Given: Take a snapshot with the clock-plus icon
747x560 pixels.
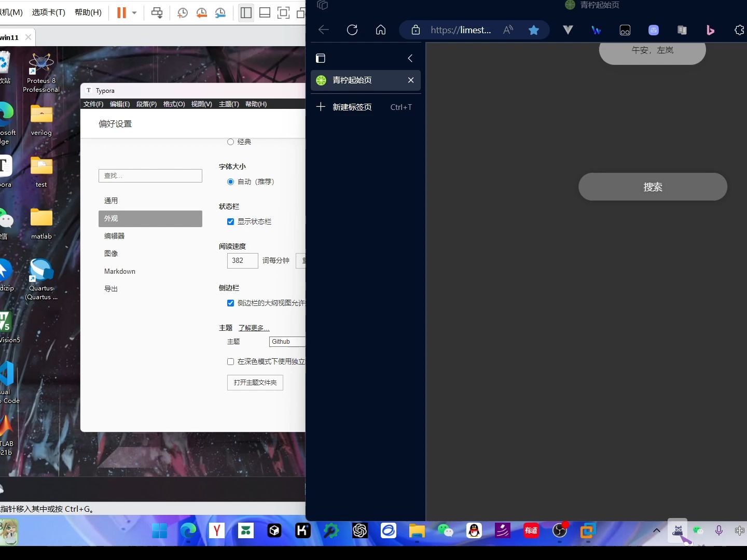Looking at the screenshot, I should coord(182,12).
